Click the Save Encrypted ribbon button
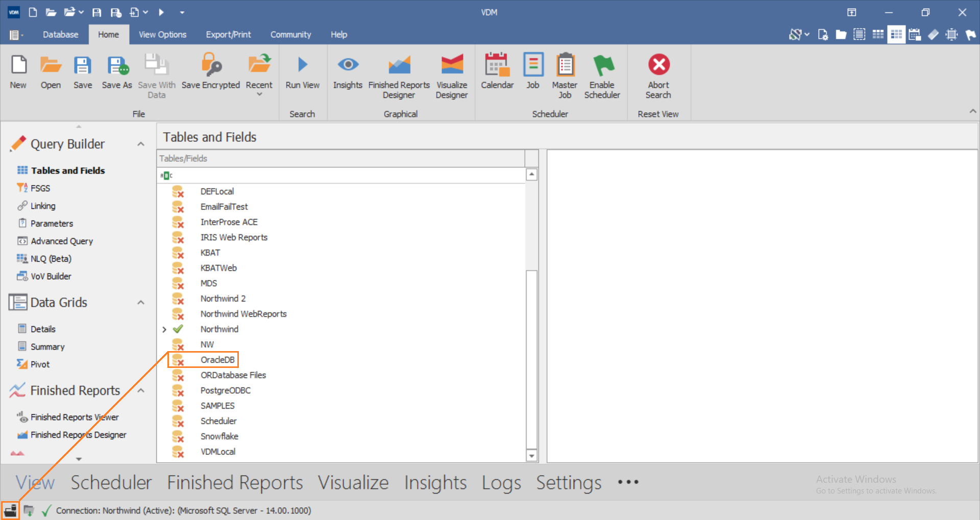This screenshot has height=520, width=980. (x=211, y=72)
